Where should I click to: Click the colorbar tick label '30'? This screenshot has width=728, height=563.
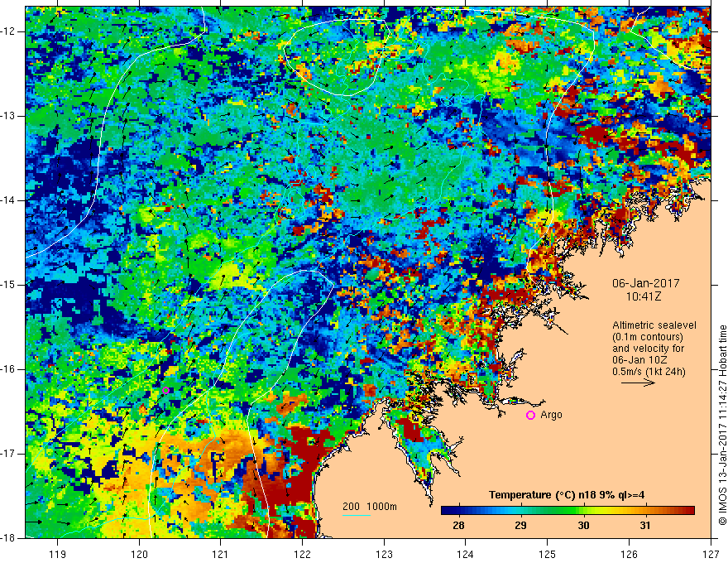(583, 526)
